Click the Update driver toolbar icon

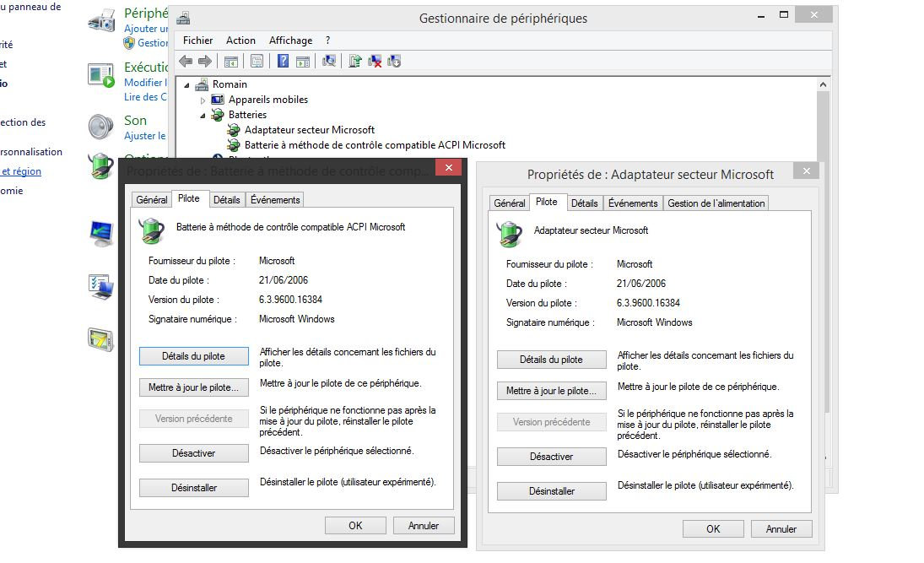point(354,62)
